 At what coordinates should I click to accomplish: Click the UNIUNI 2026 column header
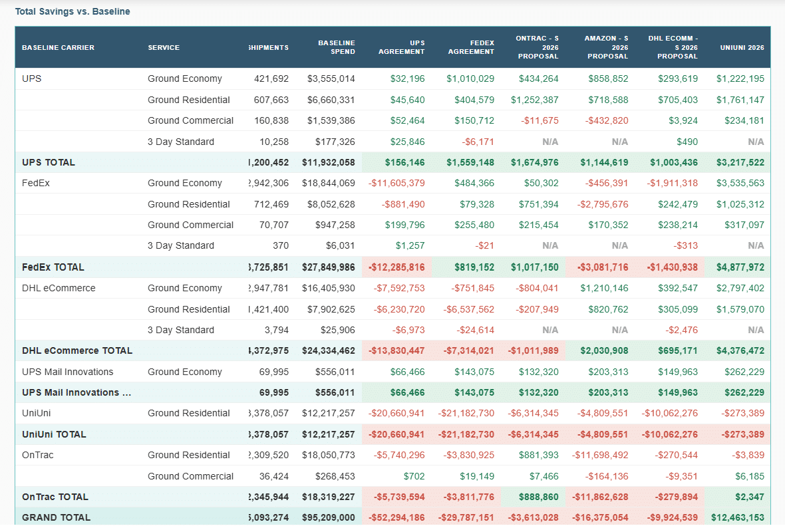tap(742, 47)
